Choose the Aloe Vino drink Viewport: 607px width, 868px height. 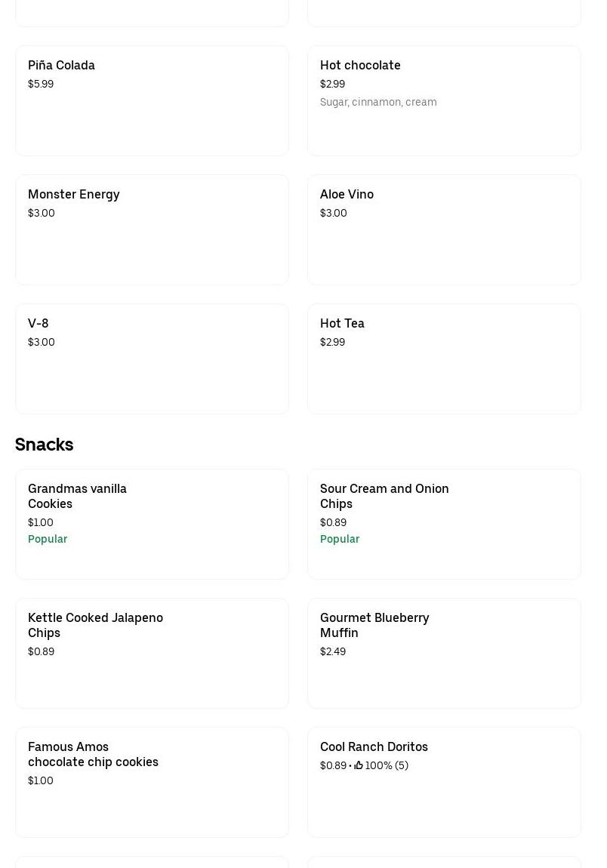coord(444,229)
